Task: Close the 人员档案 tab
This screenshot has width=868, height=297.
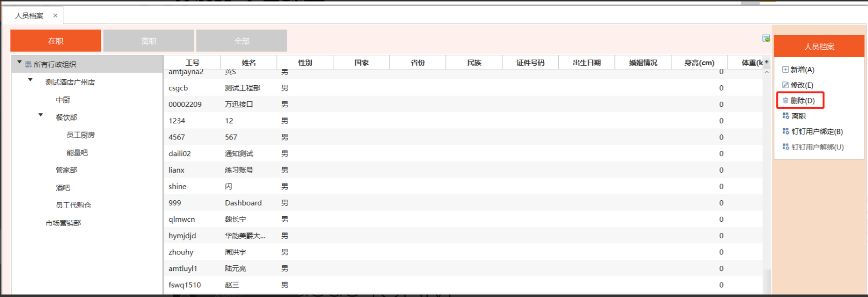Action: [55, 16]
